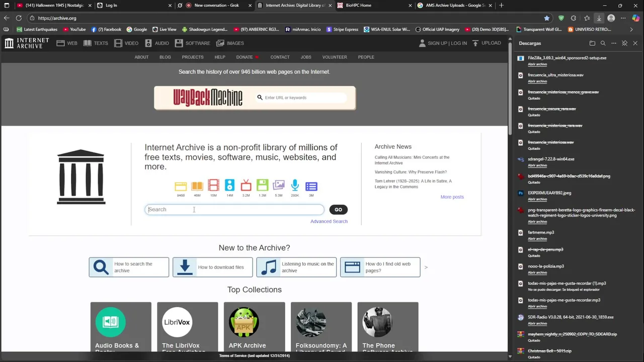644x362 pixels.
Task: Open the IMAGES section in archive top nav
Action: pos(230,43)
